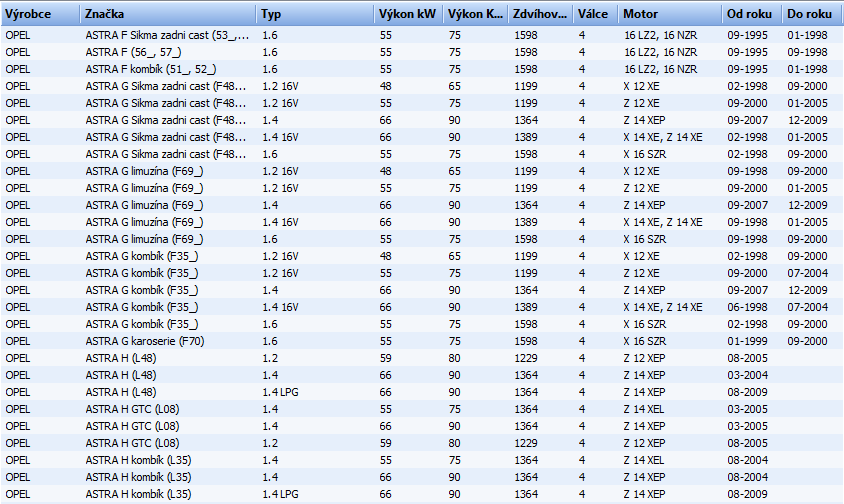The width and height of the screenshot is (844, 504).
Task: Click ASTRA H GTC (L08) row with Z 14 XEL
Action: click(422, 409)
